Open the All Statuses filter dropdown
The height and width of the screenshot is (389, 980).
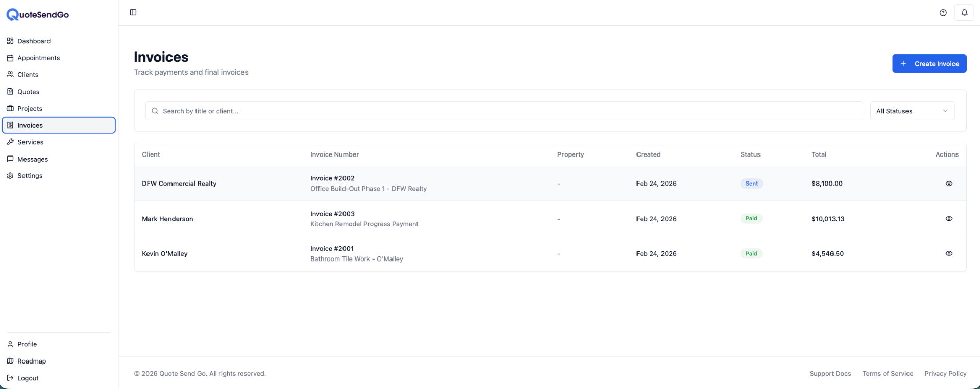tap(912, 111)
